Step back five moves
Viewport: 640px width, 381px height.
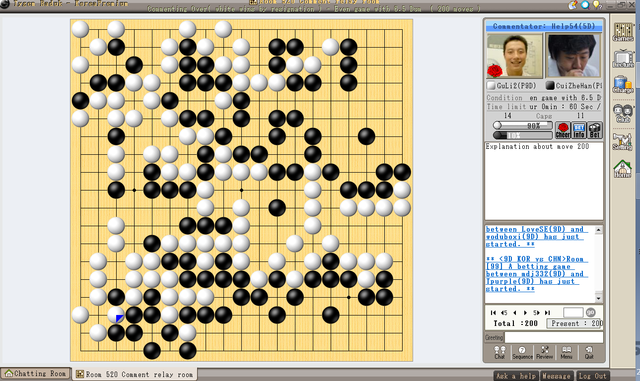coord(504,312)
